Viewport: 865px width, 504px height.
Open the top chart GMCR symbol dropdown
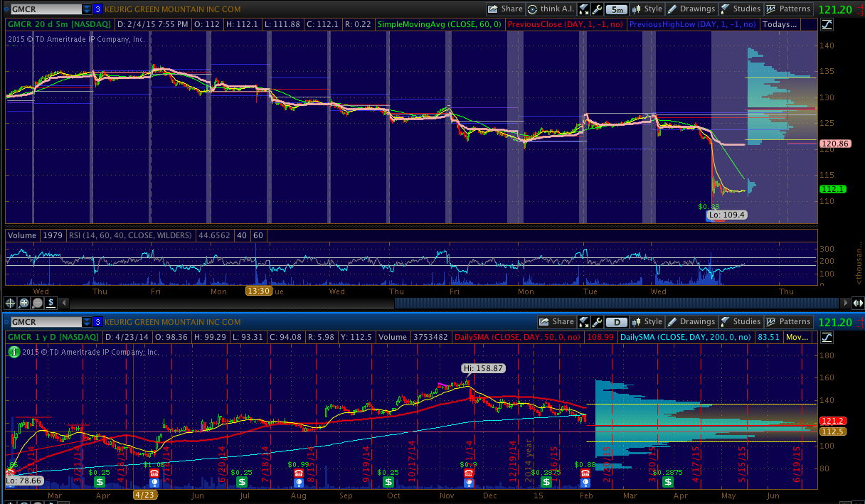pos(87,9)
